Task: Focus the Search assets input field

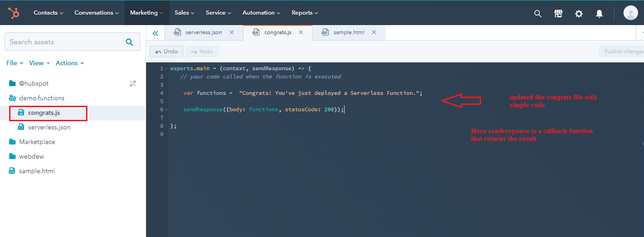Action: point(64,42)
